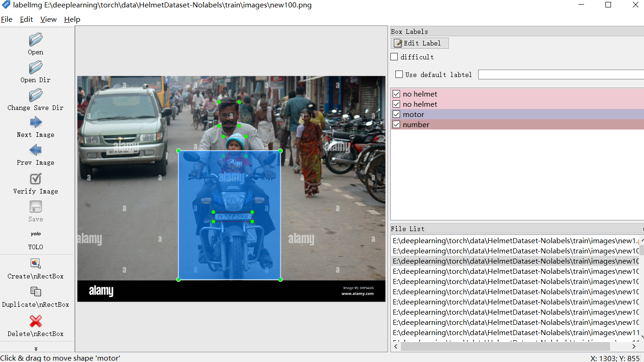The height and width of the screenshot is (362, 644).
Task: Open the Help menu
Action: tap(72, 19)
